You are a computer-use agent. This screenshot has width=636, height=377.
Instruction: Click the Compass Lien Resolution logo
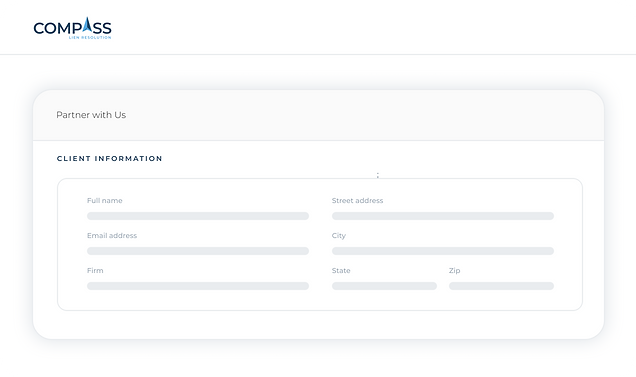coord(72,28)
